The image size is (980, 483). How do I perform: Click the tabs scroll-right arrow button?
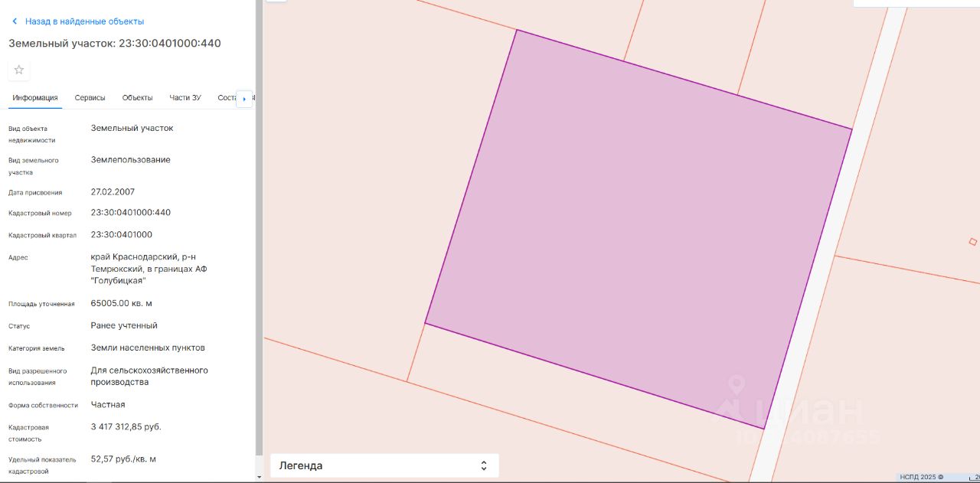click(244, 99)
